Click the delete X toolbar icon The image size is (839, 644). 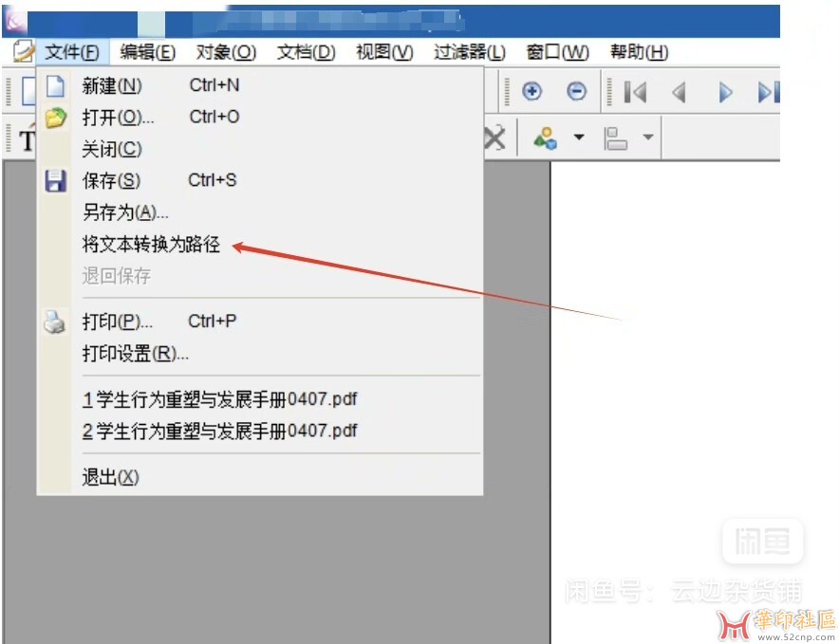[494, 138]
